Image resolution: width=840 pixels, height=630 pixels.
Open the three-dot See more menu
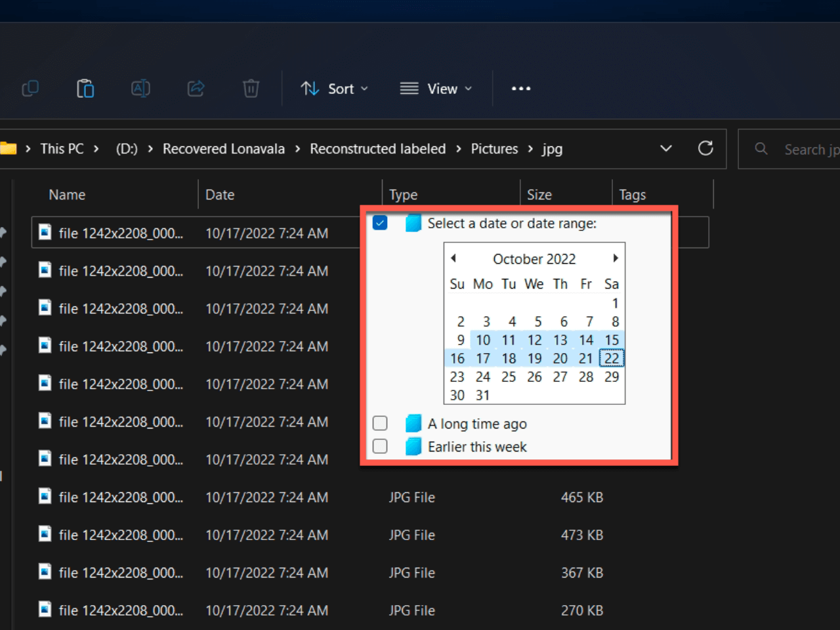click(x=521, y=89)
